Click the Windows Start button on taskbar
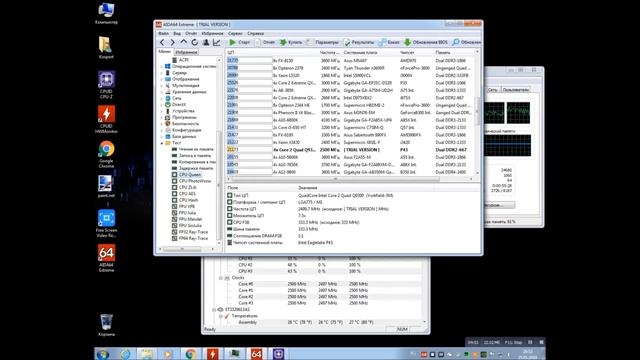The image size is (640, 360). tap(102, 354)
